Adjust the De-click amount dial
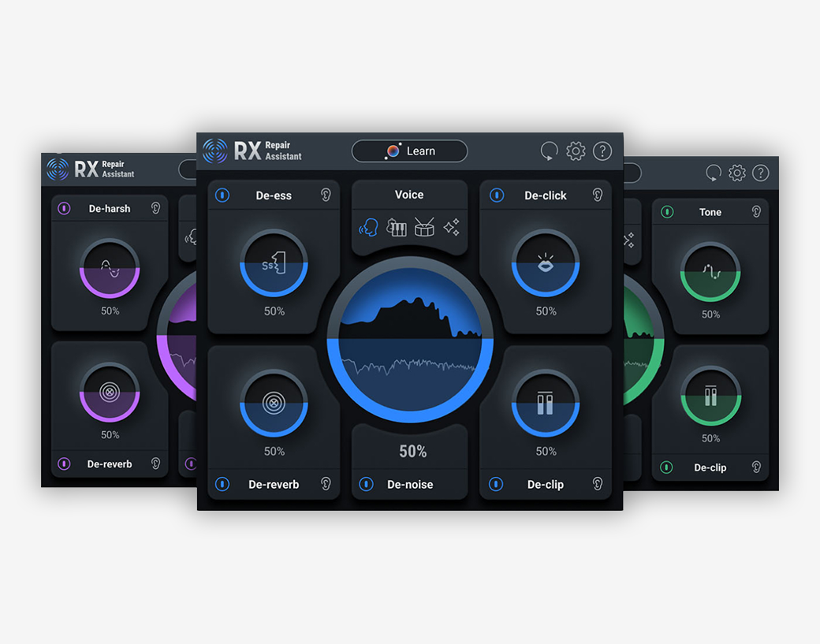 coord(546,263)
